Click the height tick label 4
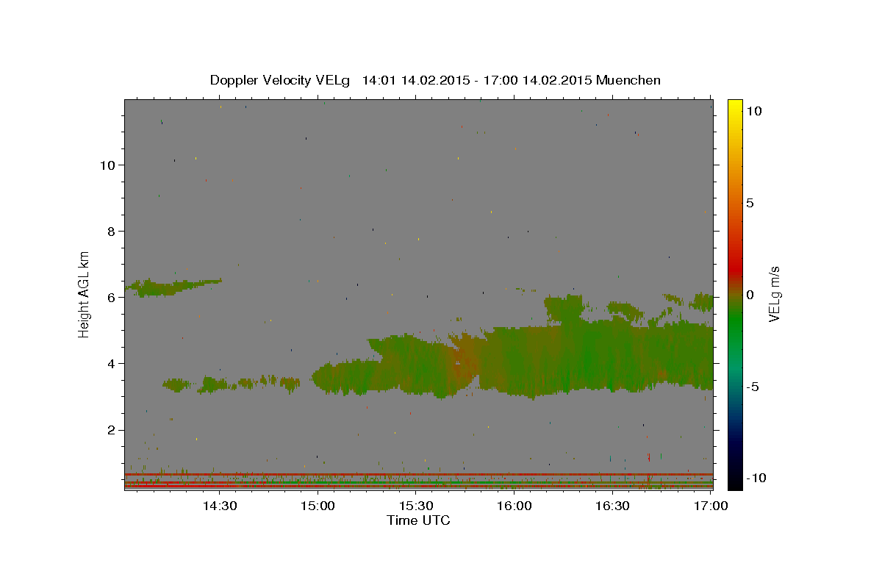 pyautogui.click(x=111, y=363)
